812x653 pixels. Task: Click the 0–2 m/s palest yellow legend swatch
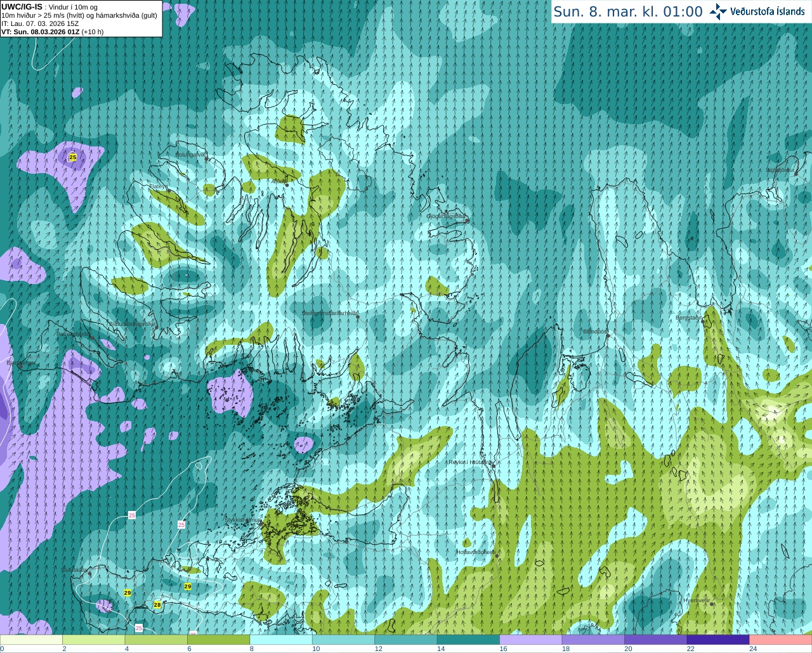31,640
